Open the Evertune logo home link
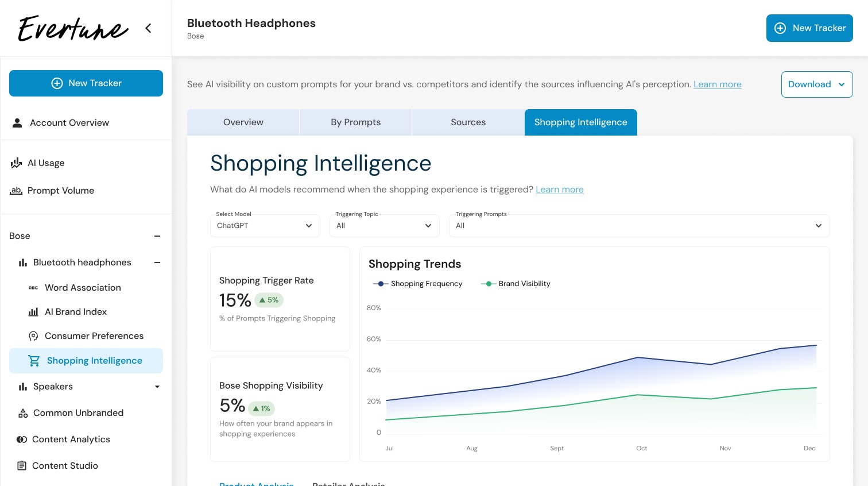 (x=73, y=29)
